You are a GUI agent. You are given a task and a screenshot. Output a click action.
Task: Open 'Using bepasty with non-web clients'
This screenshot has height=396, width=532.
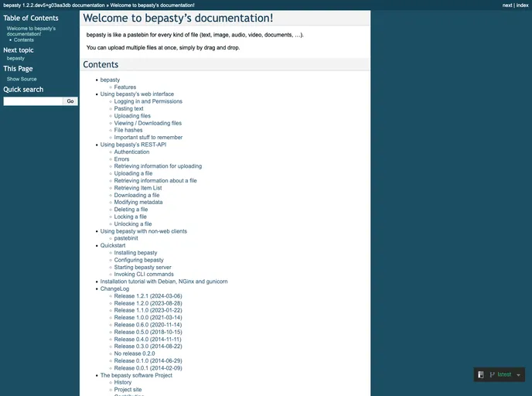point(144,231)
